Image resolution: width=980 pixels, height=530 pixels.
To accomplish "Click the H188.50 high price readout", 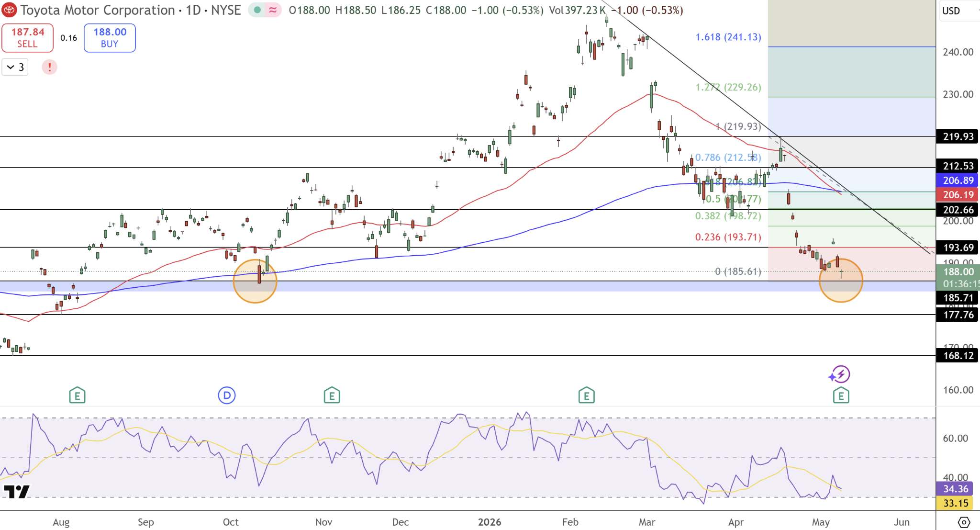I will click(x=356, y=10).
